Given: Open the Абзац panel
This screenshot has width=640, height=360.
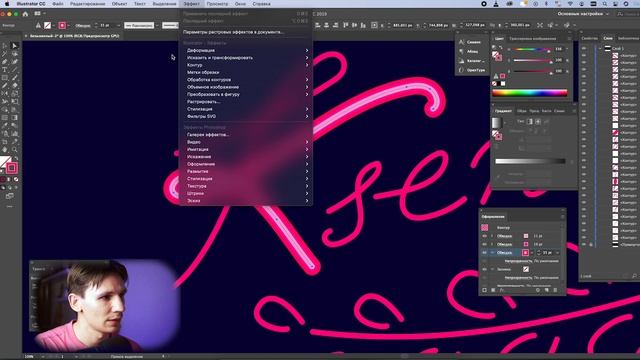Looking at the screenshot, I should (471, 51).
